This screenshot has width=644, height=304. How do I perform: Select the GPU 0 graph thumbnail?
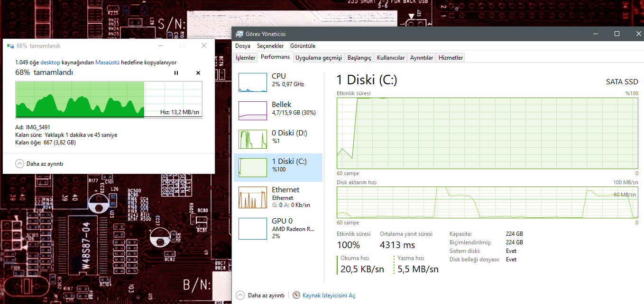[x=253, y=228]
